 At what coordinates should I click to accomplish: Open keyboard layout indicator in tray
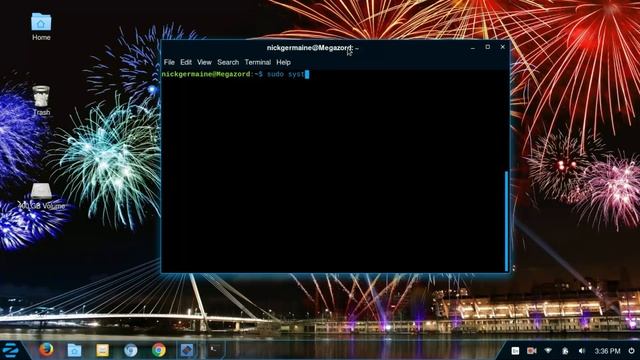coord(515,351)
